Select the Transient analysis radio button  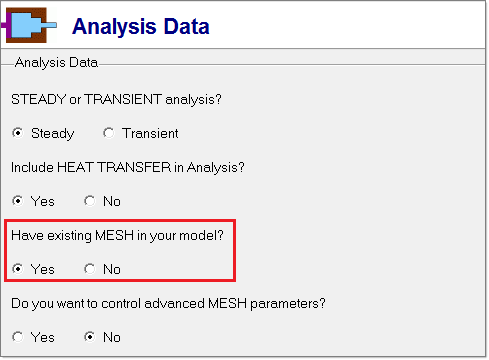(x=109, y=133)
